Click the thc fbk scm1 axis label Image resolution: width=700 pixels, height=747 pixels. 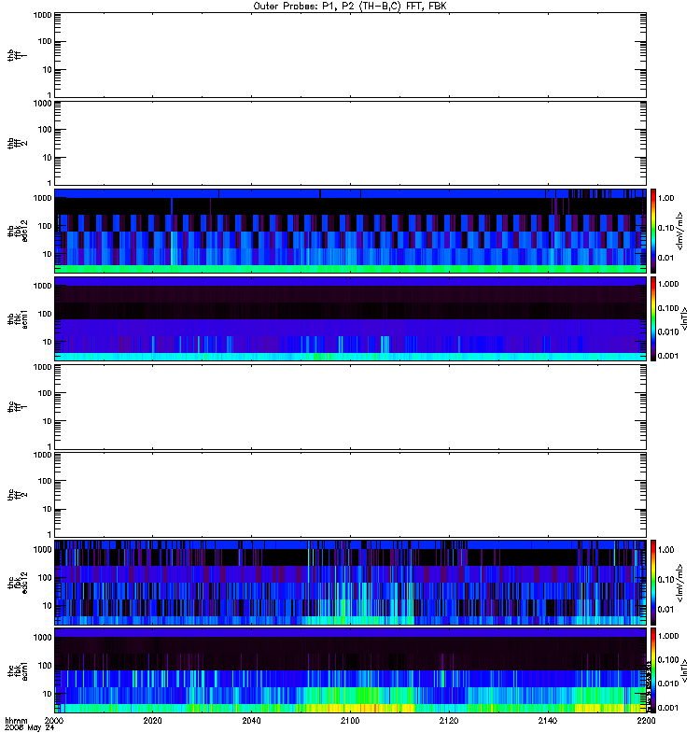point(17,670)
